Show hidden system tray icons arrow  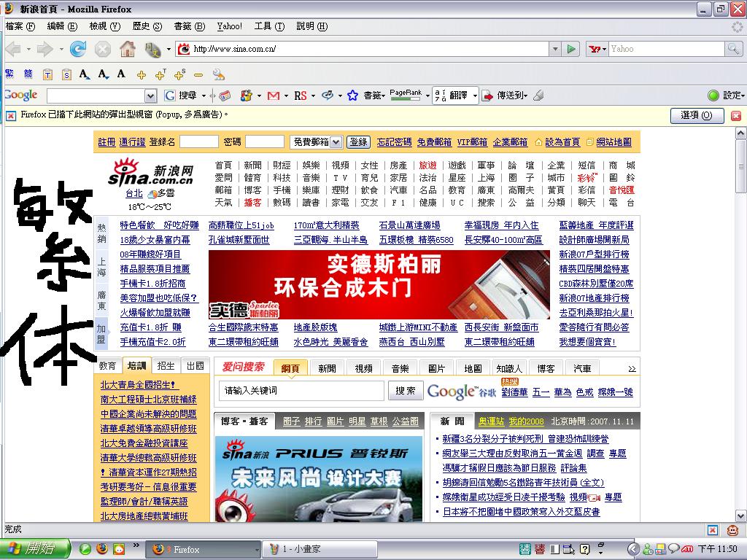pos(632,549)
